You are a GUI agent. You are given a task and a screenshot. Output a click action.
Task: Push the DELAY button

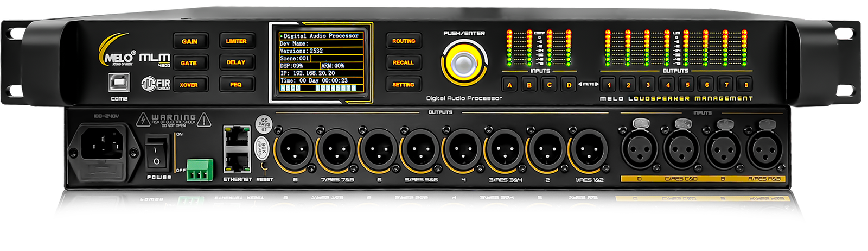point(236,62)
